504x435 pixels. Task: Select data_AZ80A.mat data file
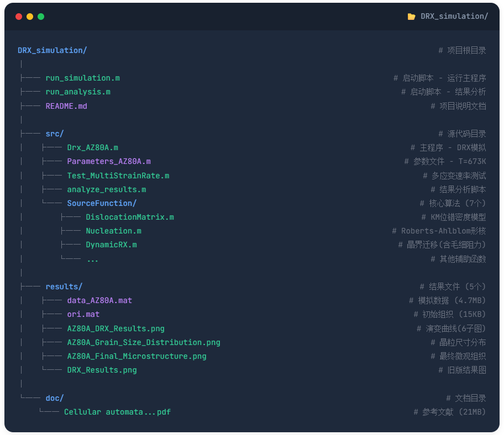[x=99, y=300]
